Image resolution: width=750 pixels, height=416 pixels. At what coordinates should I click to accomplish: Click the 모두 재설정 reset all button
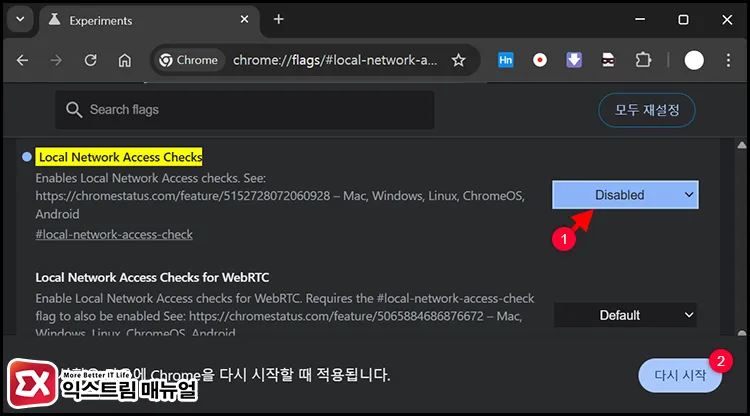tap(647, 110)
